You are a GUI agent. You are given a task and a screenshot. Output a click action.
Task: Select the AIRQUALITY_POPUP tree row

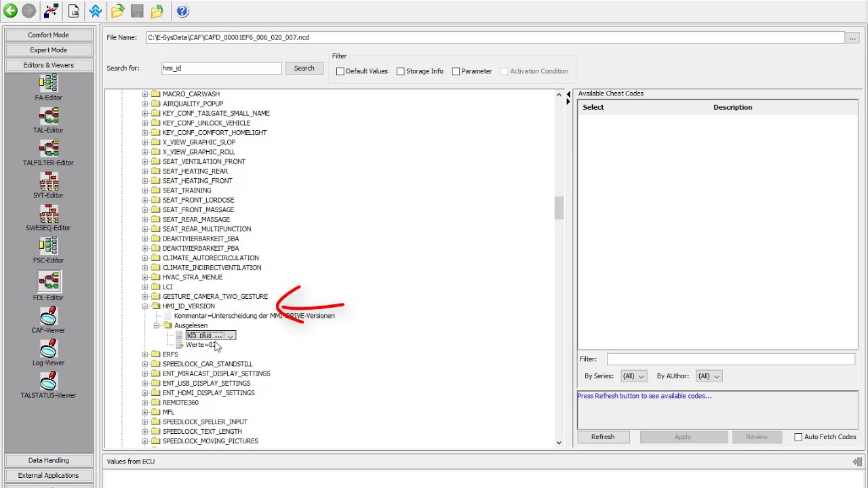tap(193, 104)
